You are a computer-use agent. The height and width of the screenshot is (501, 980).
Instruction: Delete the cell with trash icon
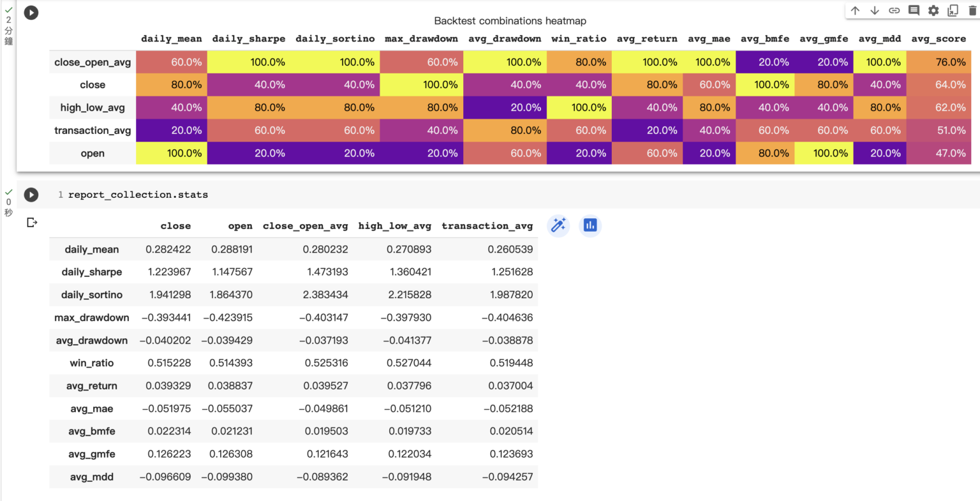972,10
